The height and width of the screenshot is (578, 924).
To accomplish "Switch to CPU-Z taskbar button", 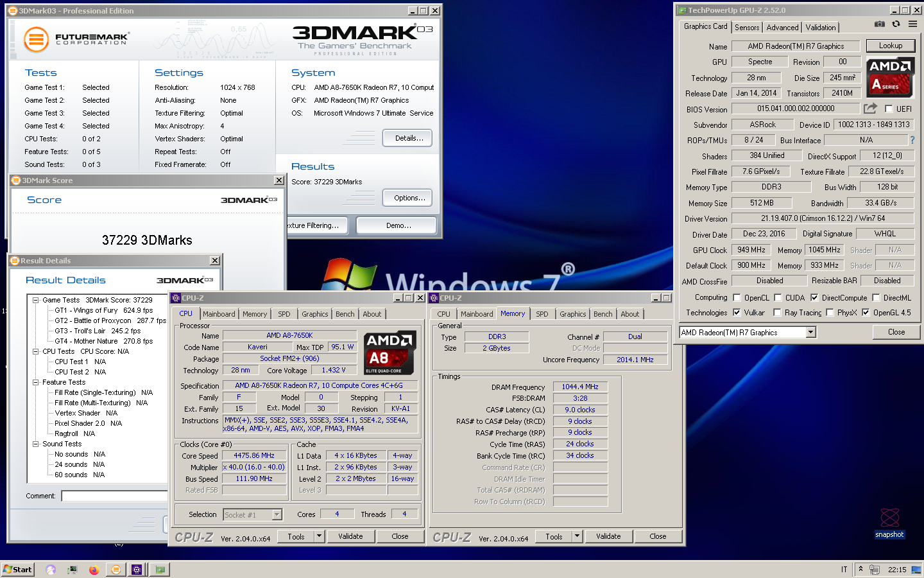I will (137, 570).
